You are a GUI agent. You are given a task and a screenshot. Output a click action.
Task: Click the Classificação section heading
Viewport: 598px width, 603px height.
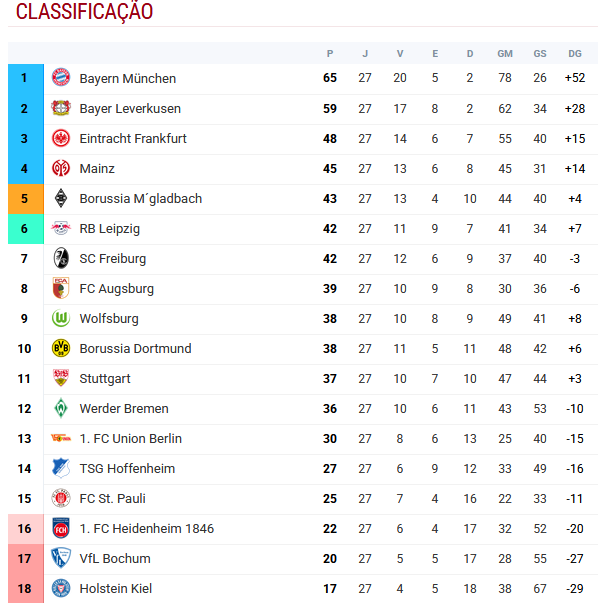click(x=84, y=12)
